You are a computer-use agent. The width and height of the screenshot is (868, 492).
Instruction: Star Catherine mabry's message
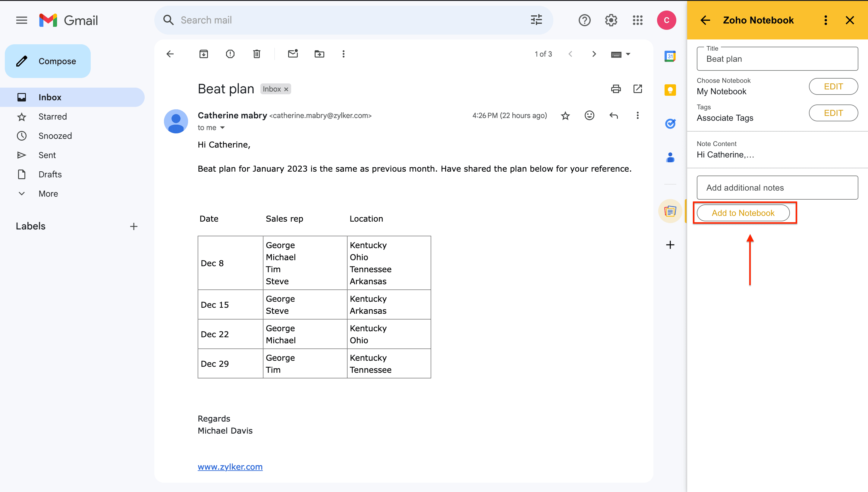[x=565, y=116]
